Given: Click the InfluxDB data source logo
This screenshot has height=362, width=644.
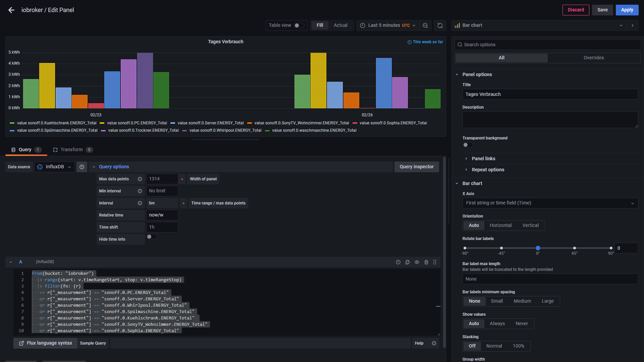Looking at the screenshot, I should click(x=40, y=167).
